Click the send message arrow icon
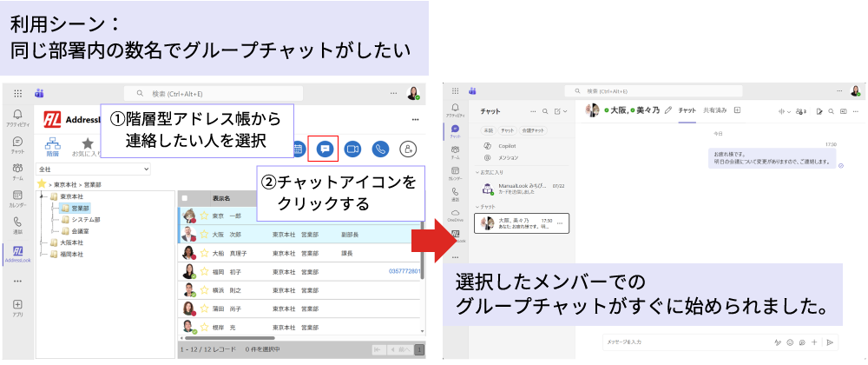This screenshot has width=868, height=365. click(x=830, y=342)
